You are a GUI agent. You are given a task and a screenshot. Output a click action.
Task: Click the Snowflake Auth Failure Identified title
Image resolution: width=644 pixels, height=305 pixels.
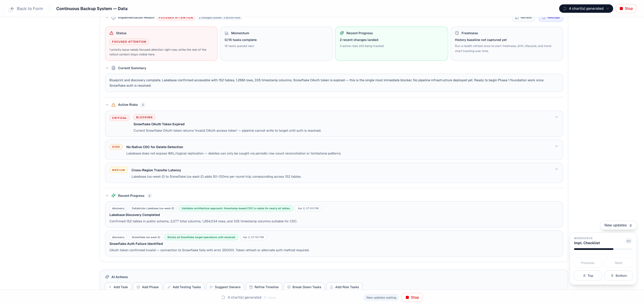(x=136, y=244)
